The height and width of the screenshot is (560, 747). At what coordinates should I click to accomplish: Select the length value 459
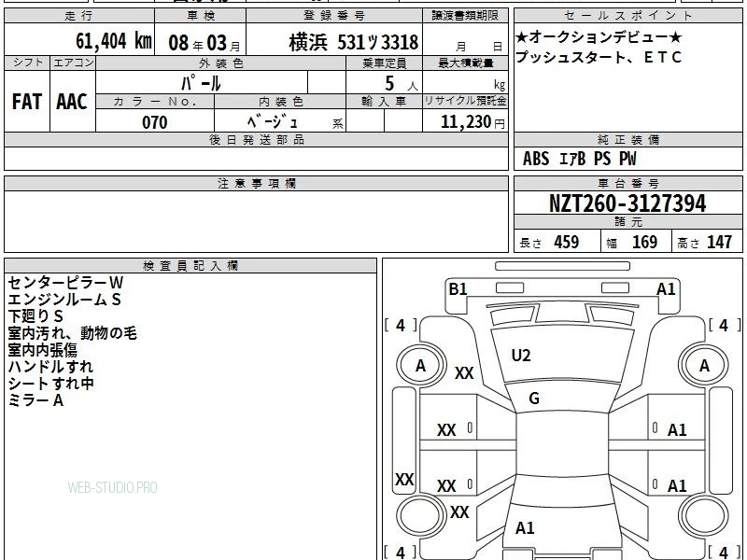567,242
